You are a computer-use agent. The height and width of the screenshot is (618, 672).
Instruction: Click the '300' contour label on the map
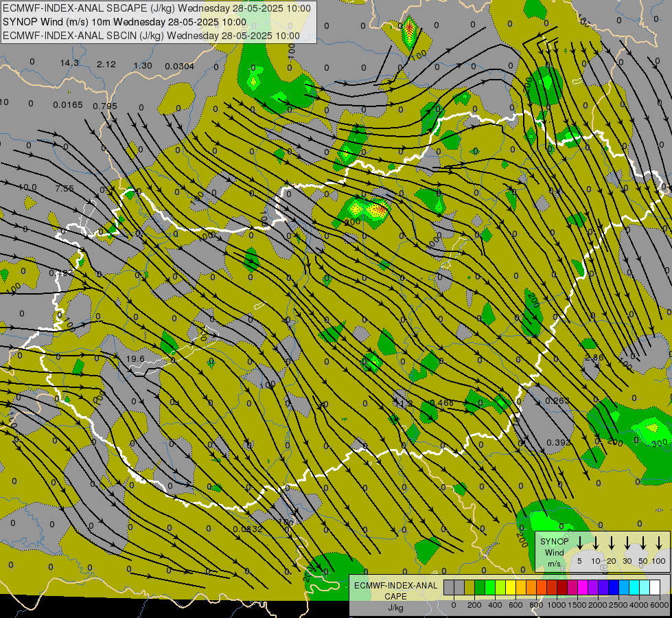coord(660,443)
